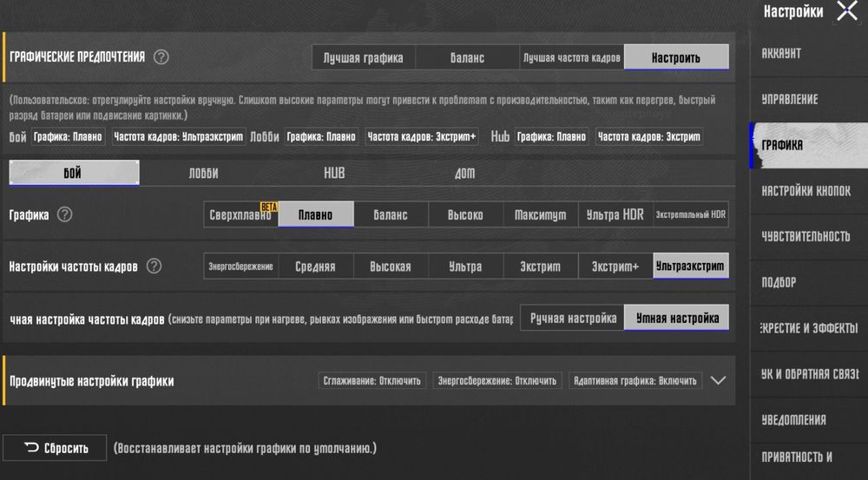Open help for Графические предпочтения
This screenshot has width=868, height=480.
click(x=161, y=57)
